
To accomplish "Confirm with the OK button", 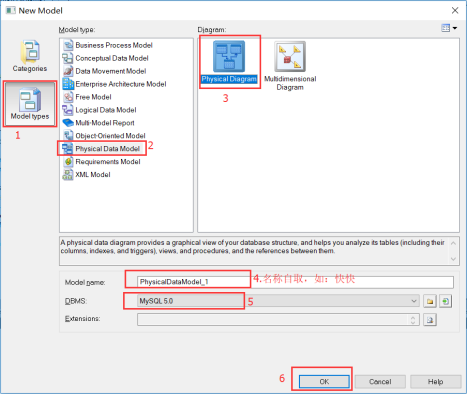I will pyautogui.click(x=324, y=382).
